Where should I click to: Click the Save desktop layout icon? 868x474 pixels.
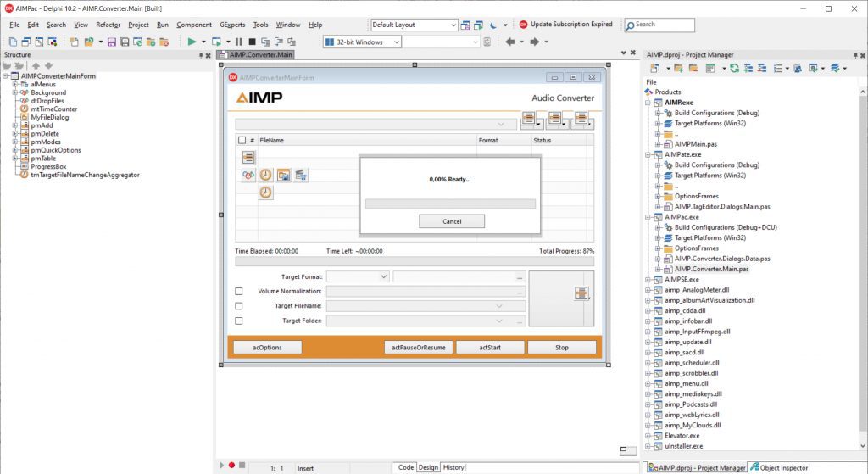click(x=465, y=25)
